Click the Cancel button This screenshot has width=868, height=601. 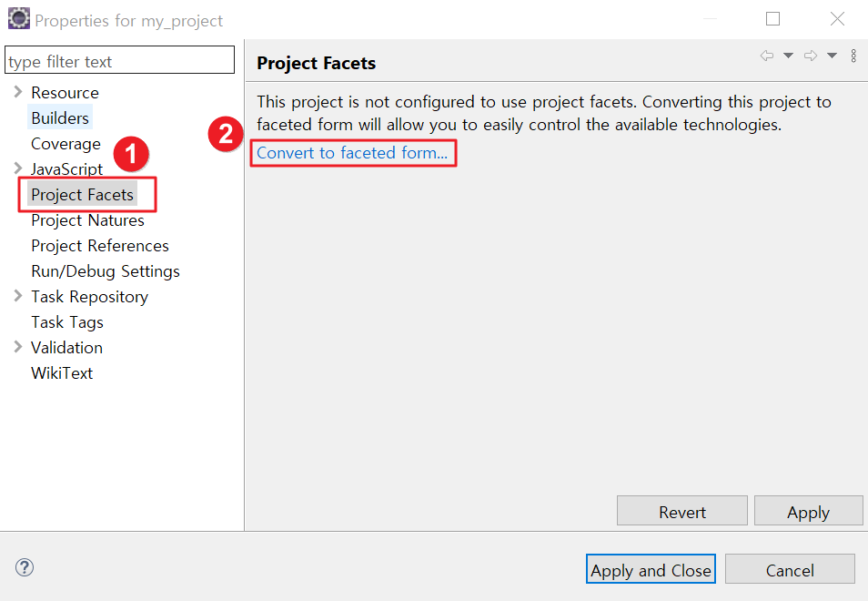790,569
